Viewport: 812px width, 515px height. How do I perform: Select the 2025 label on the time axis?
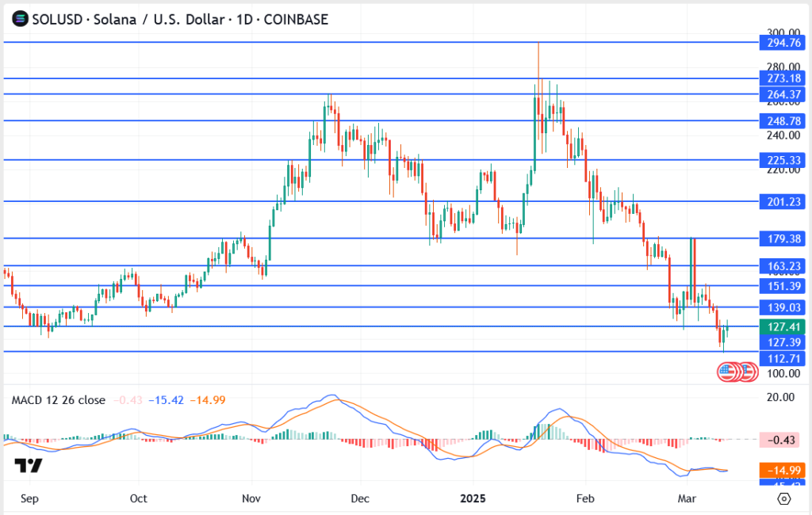click(x=473, y=498)
